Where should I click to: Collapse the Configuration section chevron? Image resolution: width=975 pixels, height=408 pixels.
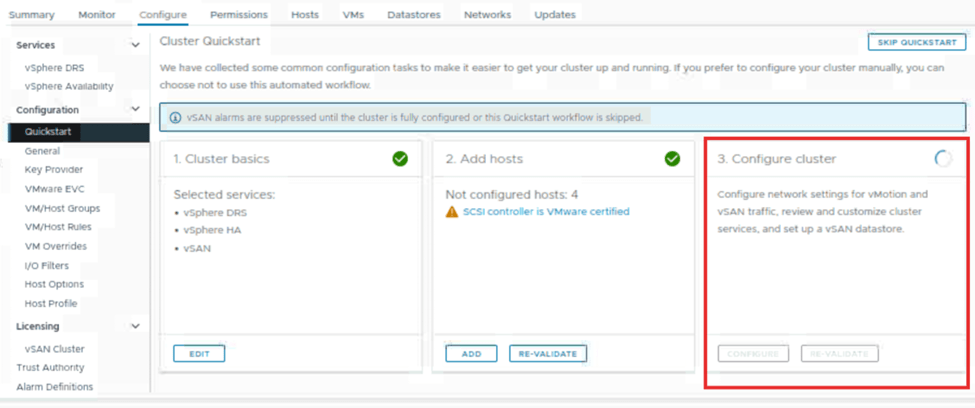136,109
